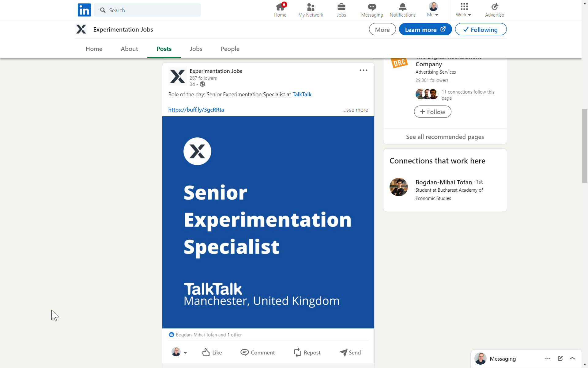
Task: Click the Advertising Services text
Action: click(x=435, y=72)
